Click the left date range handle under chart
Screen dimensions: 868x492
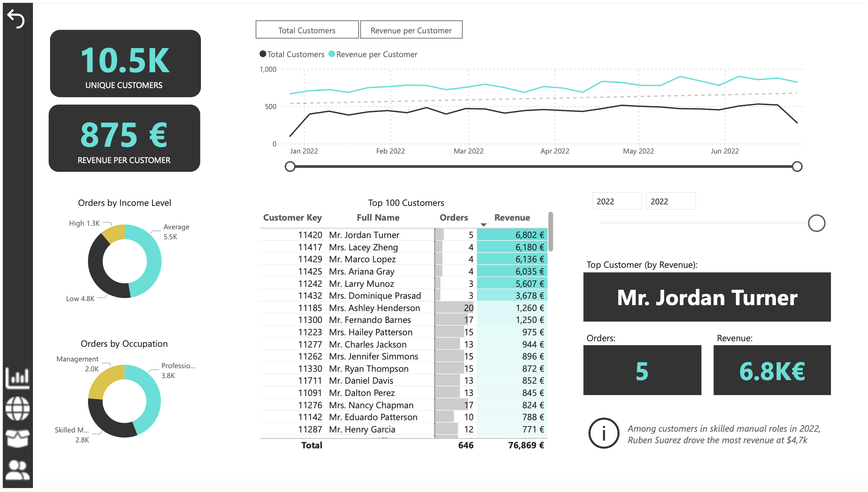[290, 166]
